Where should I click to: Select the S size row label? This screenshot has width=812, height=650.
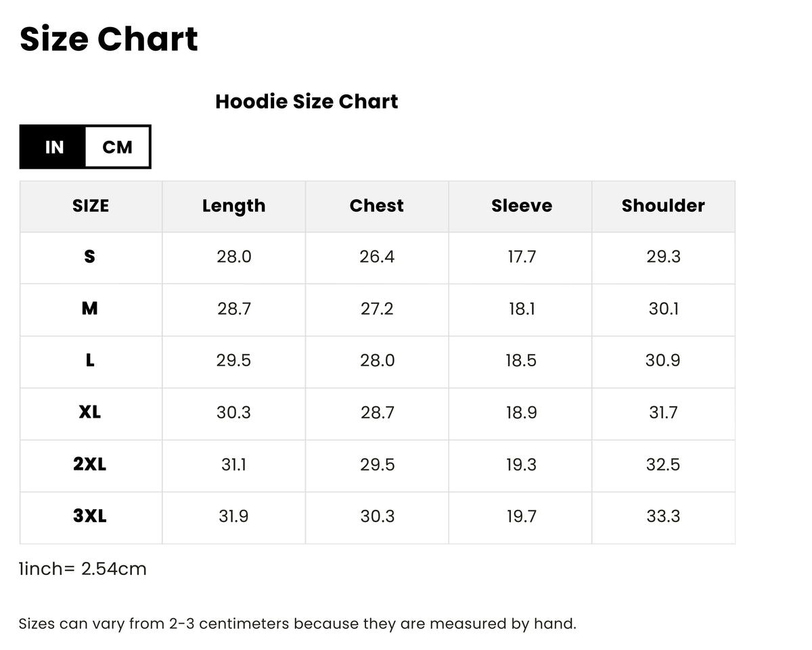90,257
